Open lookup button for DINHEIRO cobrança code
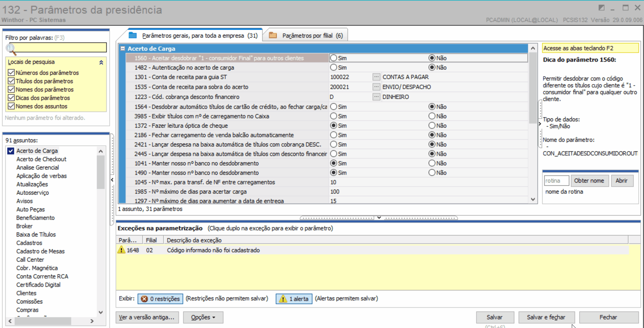The image size is (644, 328). tap(376, 97)
